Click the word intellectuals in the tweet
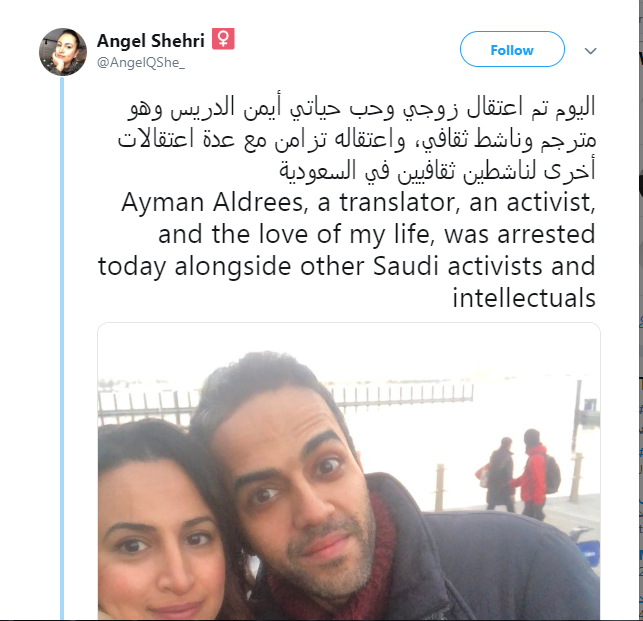Viewport: 643px width, 621px height. [524, 298]
